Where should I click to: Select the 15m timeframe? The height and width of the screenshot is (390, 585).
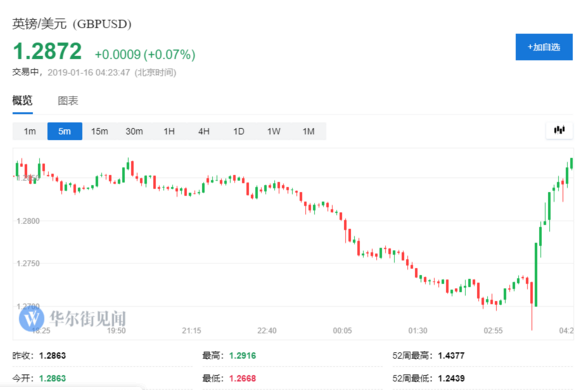pyautogui.click(x=100, y=131)
